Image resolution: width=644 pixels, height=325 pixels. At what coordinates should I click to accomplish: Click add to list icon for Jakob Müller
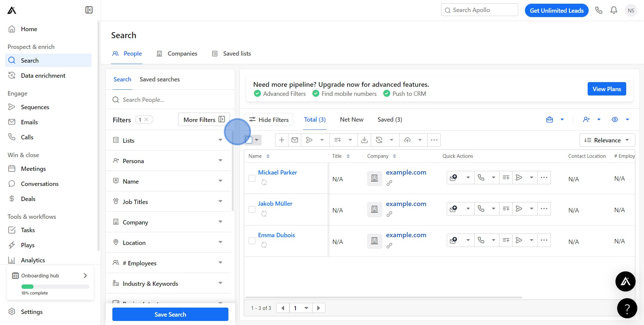tap(506, 209)
